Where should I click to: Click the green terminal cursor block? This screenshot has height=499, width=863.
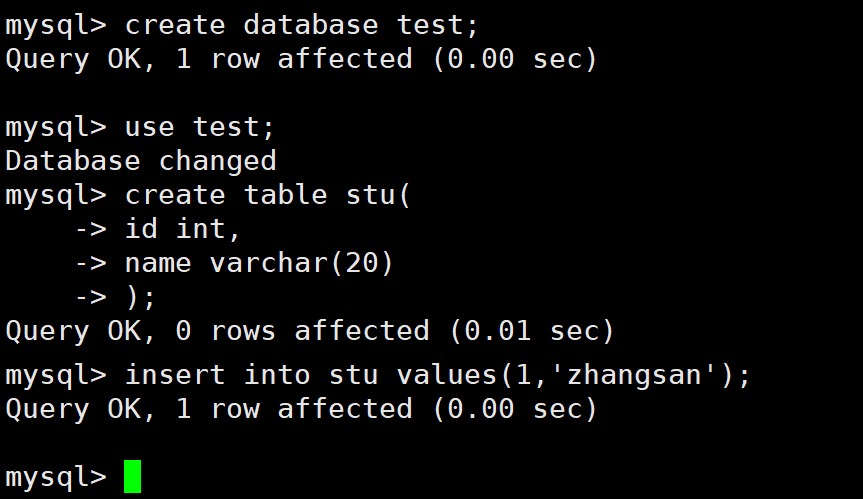click(x=133, y=476)
